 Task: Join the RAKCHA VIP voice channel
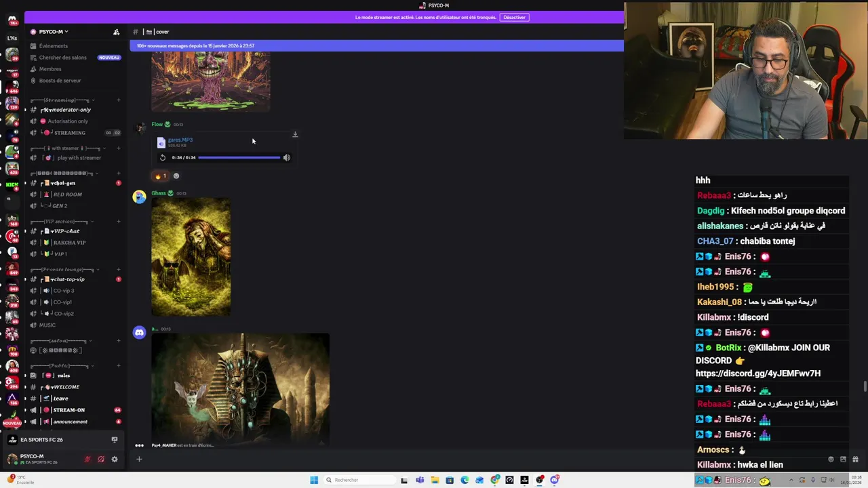pyautogui.click(x=69, y=243)
